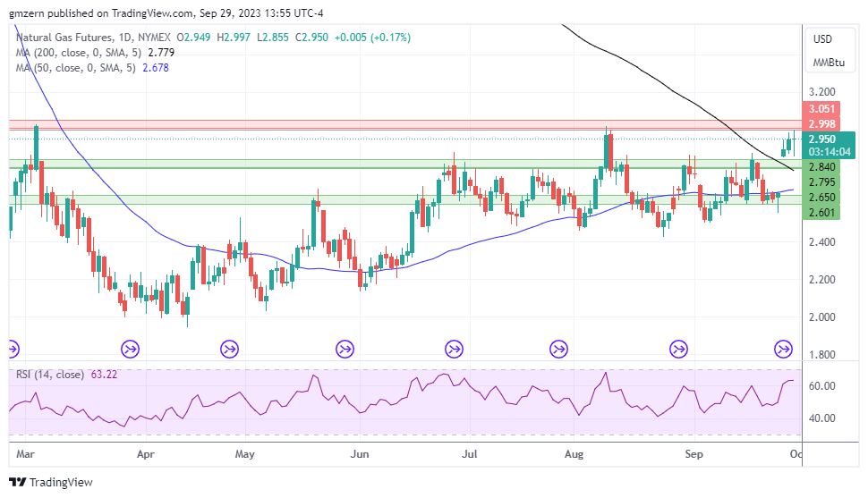
Task: Click the contract roll marker above the Jul label
Action: pos(454,350)
